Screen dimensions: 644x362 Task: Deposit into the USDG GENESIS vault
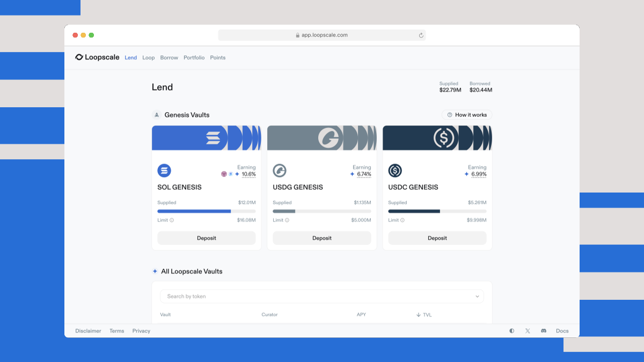click(322, 238)
